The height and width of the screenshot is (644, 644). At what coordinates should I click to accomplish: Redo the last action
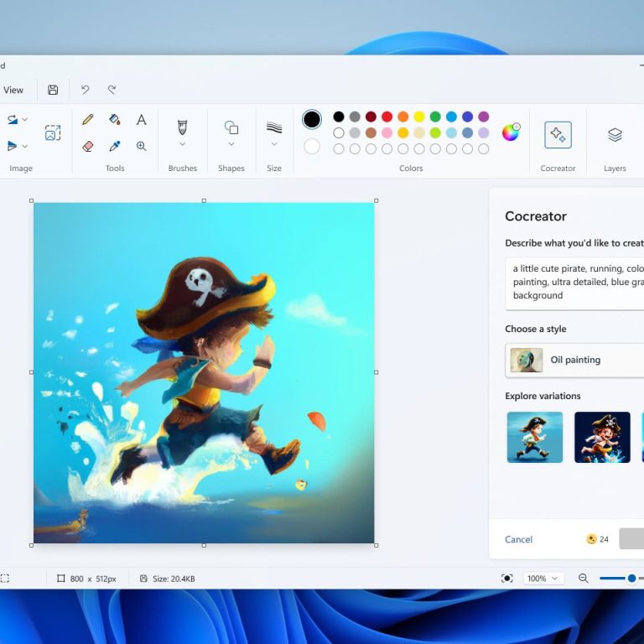(112, 90)
